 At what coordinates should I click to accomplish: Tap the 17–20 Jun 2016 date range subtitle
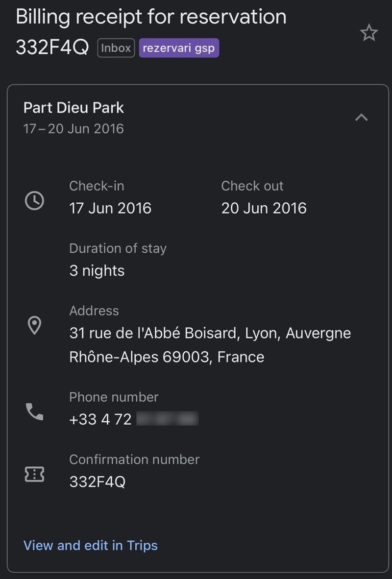[x=73, y=128]
